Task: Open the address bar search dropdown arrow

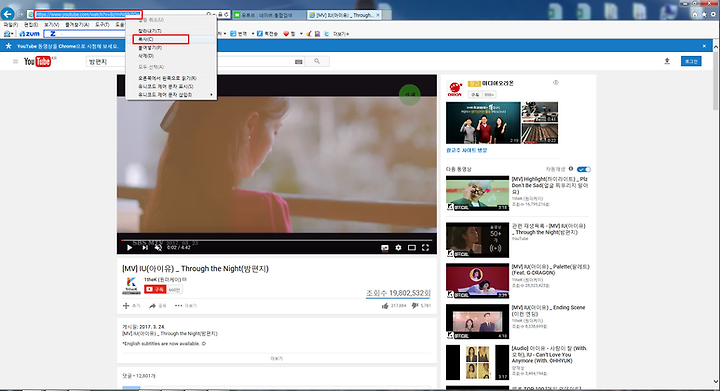Action: [214, 15]
